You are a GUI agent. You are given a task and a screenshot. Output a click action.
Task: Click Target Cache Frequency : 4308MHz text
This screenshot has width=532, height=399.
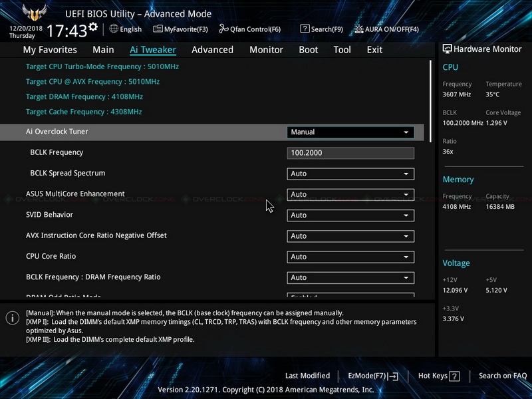[x=84, y=112]
